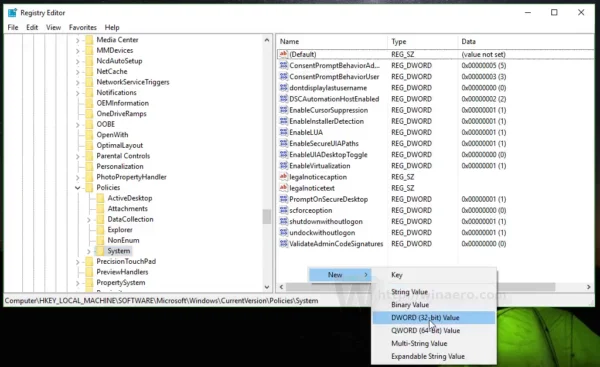Click the dontdisplaylastusername DWORD icon
Screen dimensions: 600x367
(284, 88)
